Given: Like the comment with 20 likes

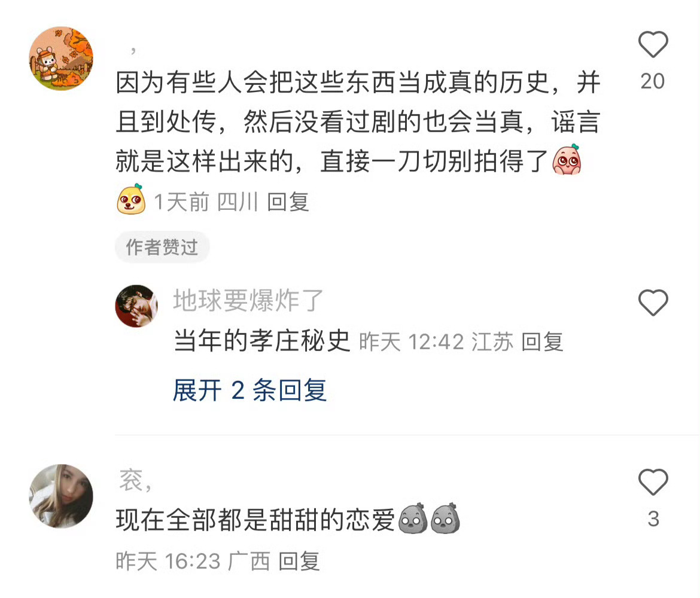Looking at the screenshot, I should 653,44.
